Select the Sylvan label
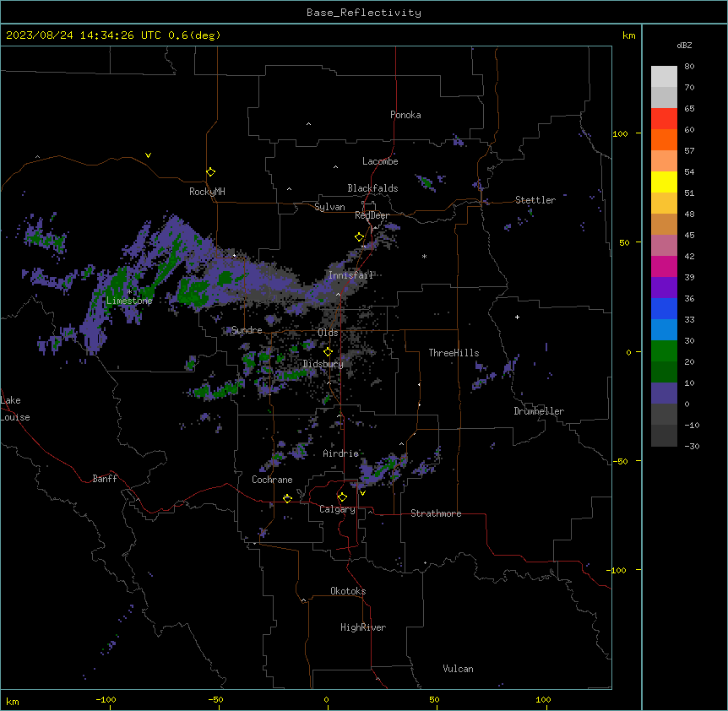The width and height of the screenshot is (728, 711). pyautogui.click(x=329, y=207)
